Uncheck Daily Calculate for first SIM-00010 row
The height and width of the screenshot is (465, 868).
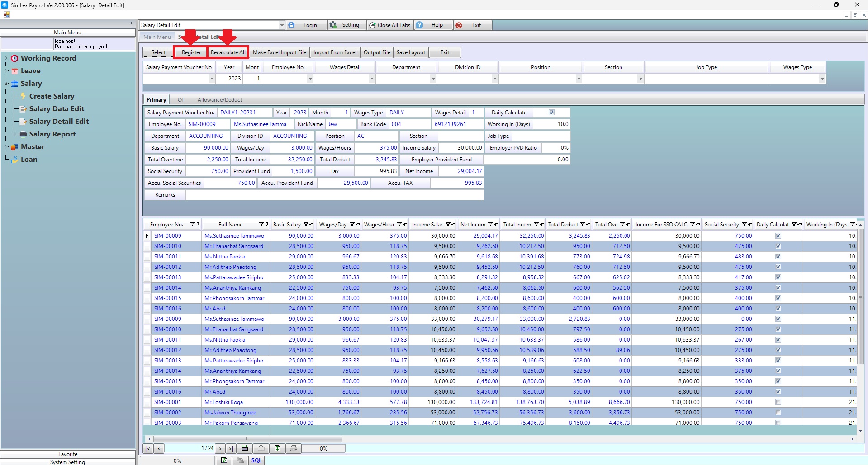[778, 246]
